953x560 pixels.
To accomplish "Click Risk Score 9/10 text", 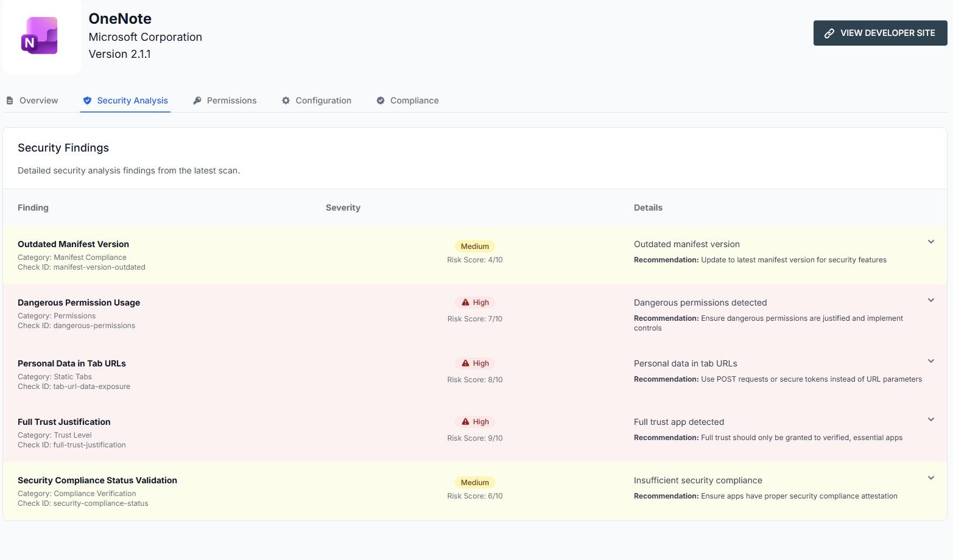I will (475, 438).
